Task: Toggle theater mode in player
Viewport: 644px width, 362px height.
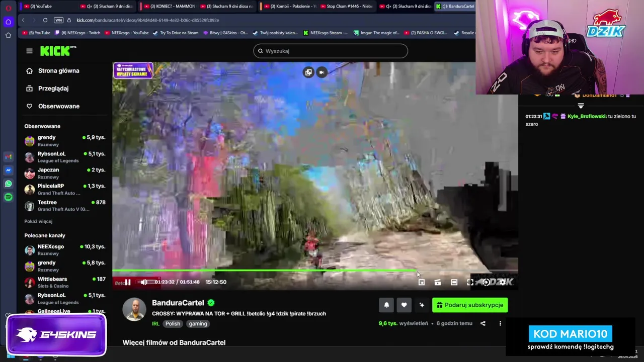Action: click(x=454, y=283)
